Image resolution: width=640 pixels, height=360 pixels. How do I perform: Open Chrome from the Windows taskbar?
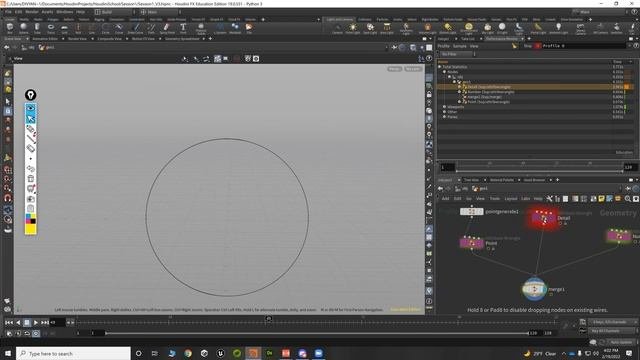pos(188,353)
